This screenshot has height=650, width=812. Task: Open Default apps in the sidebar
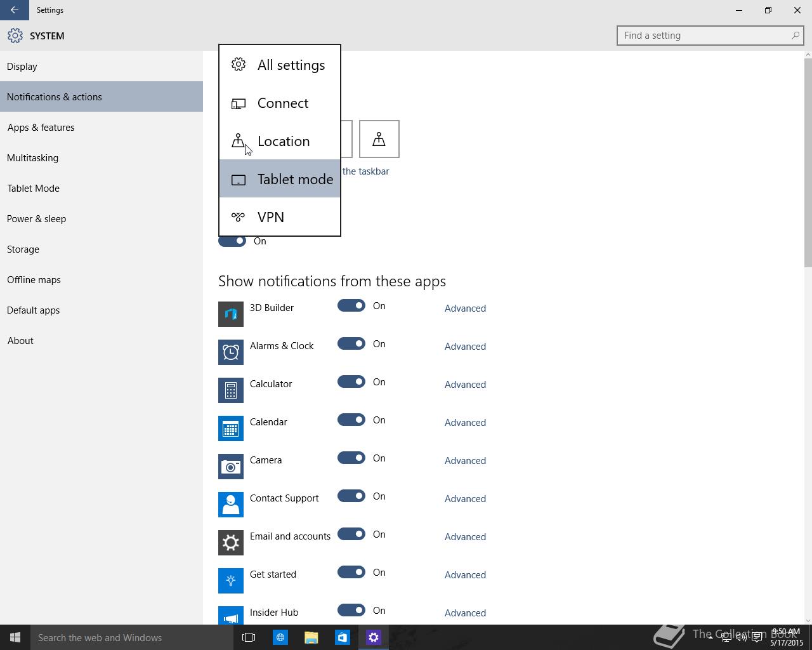[101, 310]
